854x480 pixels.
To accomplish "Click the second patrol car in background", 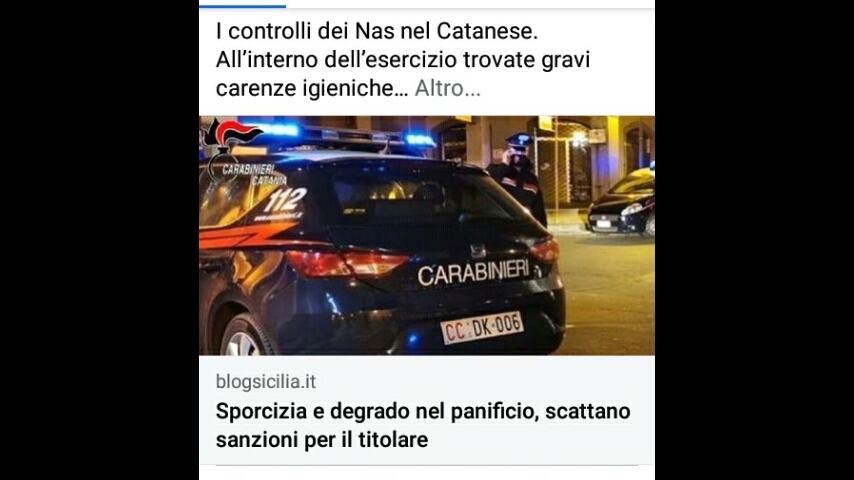I will coord(621,203).
